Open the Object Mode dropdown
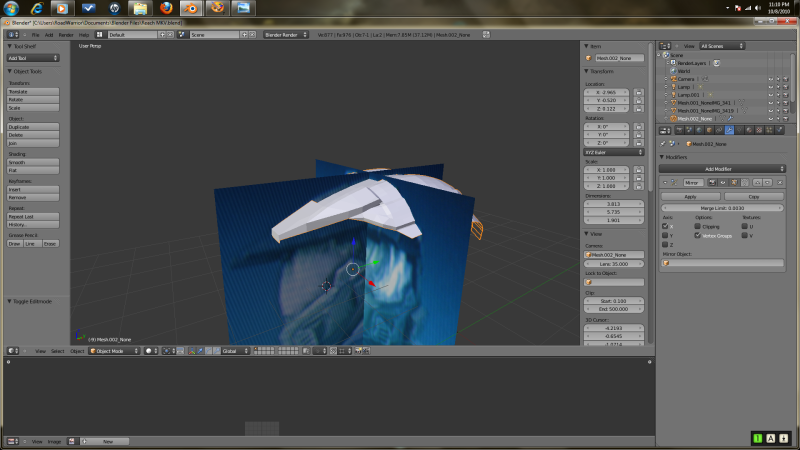The height and width of the screenshot is (450, 800). point(114,351)
